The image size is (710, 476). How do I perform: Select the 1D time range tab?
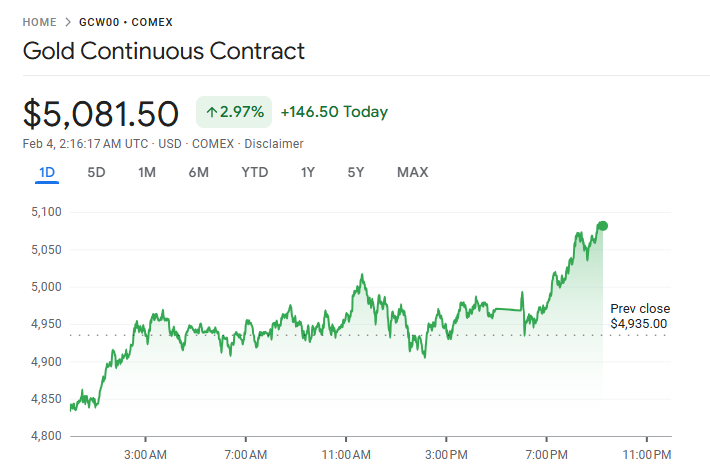click(x=47, y=172)
